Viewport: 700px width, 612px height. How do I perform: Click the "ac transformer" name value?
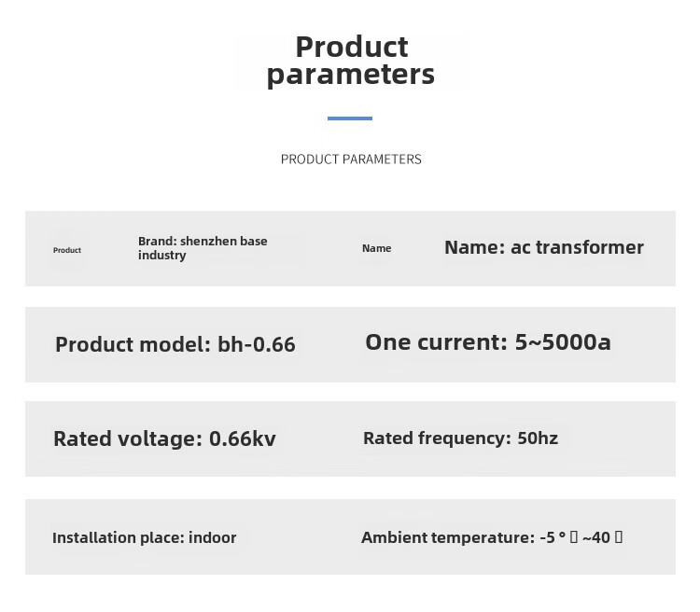pyautogui.click(x=577, y=247)
